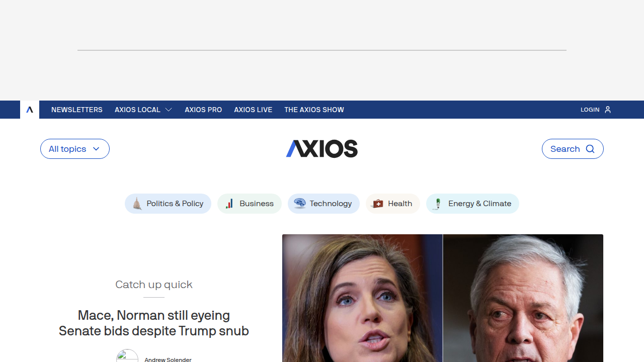Visit The Axios Show page
This screenshot has height=362, width=644.
coord(314,110)
